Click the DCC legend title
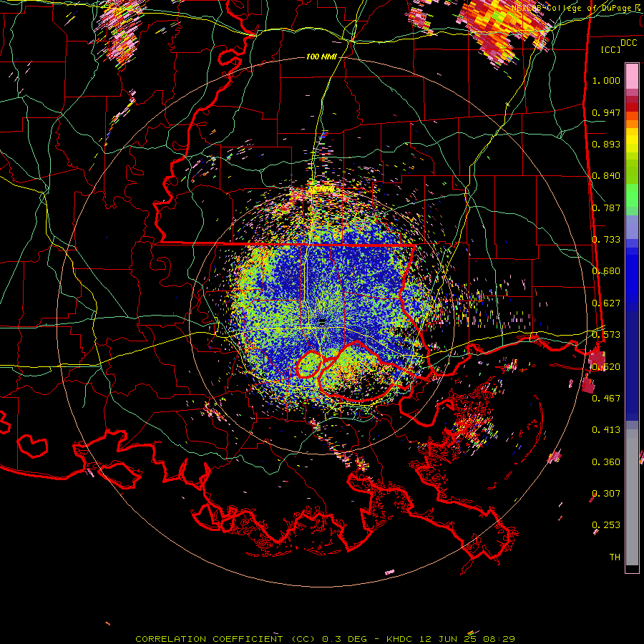Screen dimensions: 644x644 point(628,43)
